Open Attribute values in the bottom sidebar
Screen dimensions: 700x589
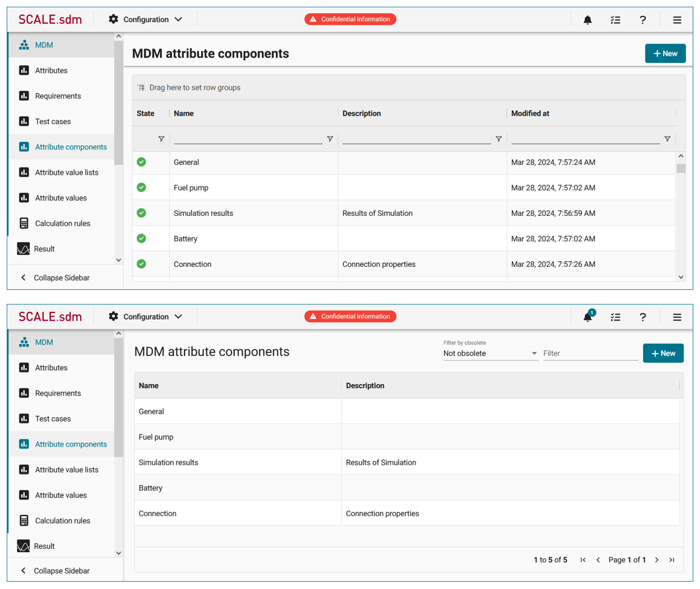(x=61, y=495)
